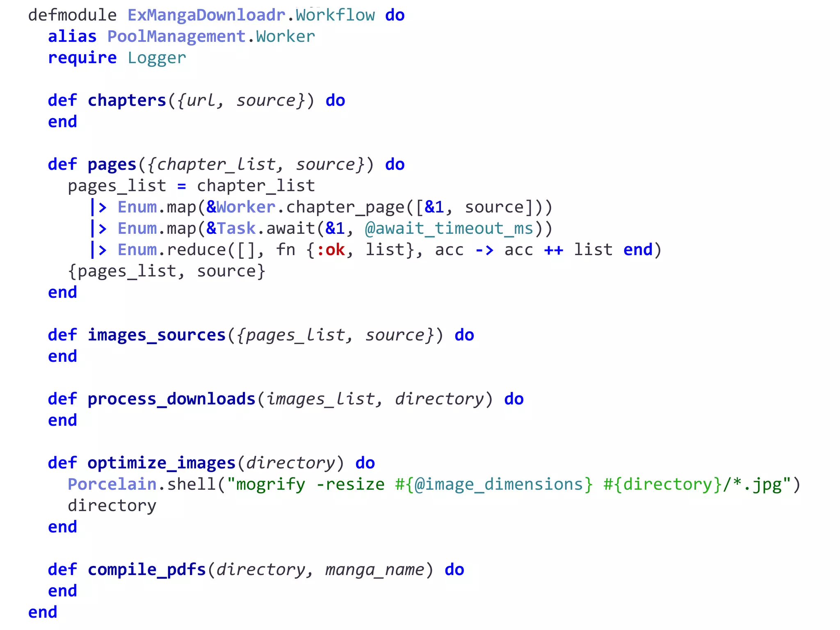Click reduce in the Enum.reduce call
This screenshot has width=840, height=630.
[x=196, y=250]
